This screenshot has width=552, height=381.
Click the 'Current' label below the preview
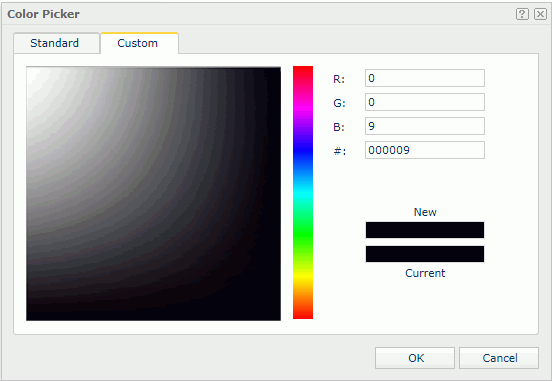pyautogui.click(x=425, y=273)
